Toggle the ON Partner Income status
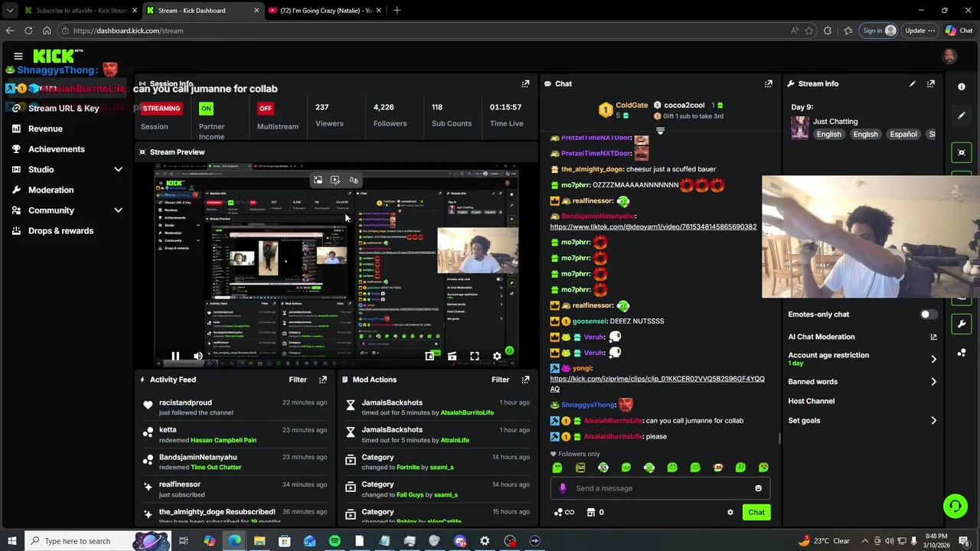 (x=206, y=108)
